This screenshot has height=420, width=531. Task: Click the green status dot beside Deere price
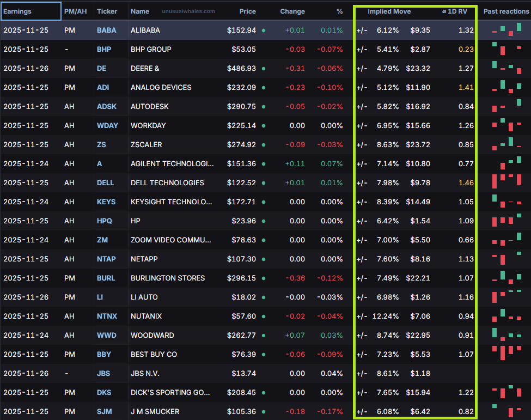pyautogui.click(x=264, y=69)
